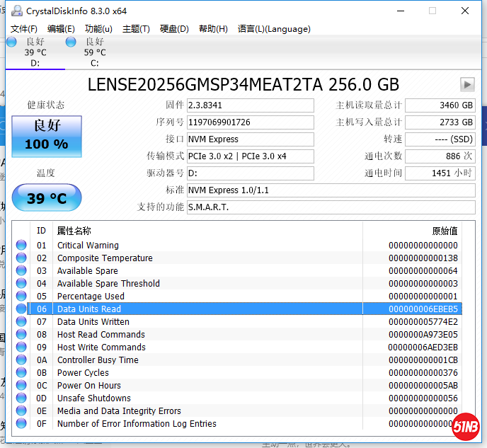Click status icon for Available Spare row
The image size is (487, 448).
point(21,270)
